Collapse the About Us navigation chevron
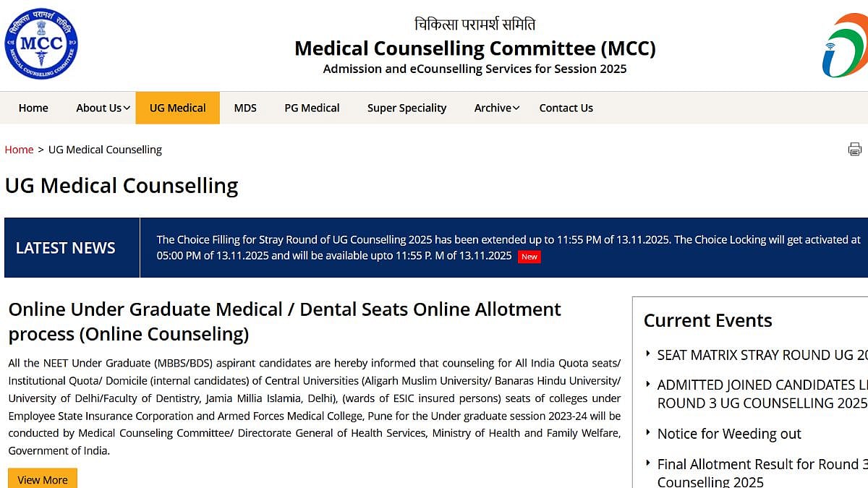Screen dimensions: 868x488 126,108
